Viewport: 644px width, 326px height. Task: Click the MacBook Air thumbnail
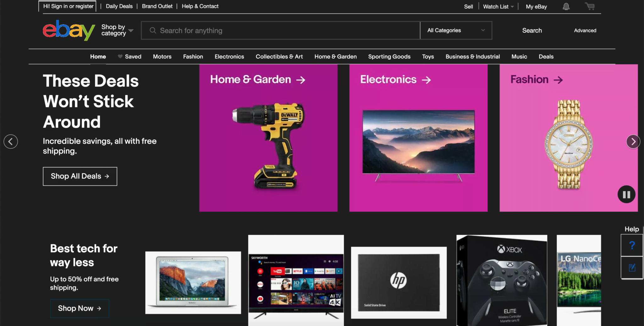(193, 282)
